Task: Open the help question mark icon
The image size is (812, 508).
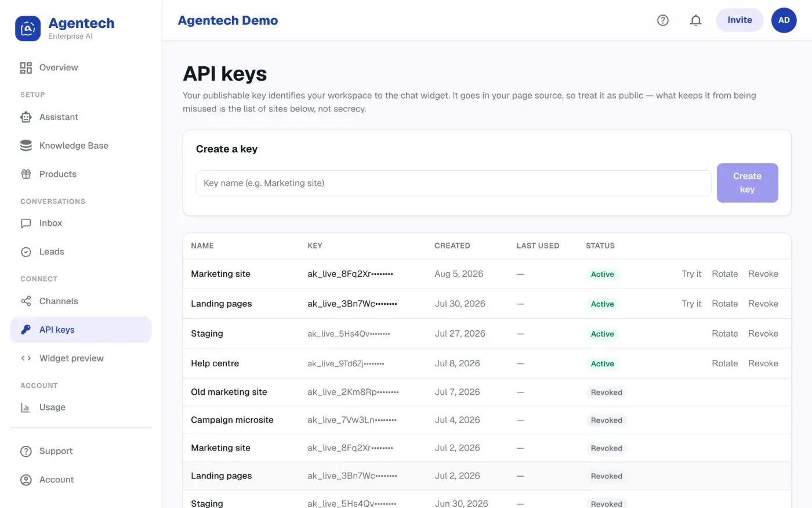Action: tap(663, 20)
